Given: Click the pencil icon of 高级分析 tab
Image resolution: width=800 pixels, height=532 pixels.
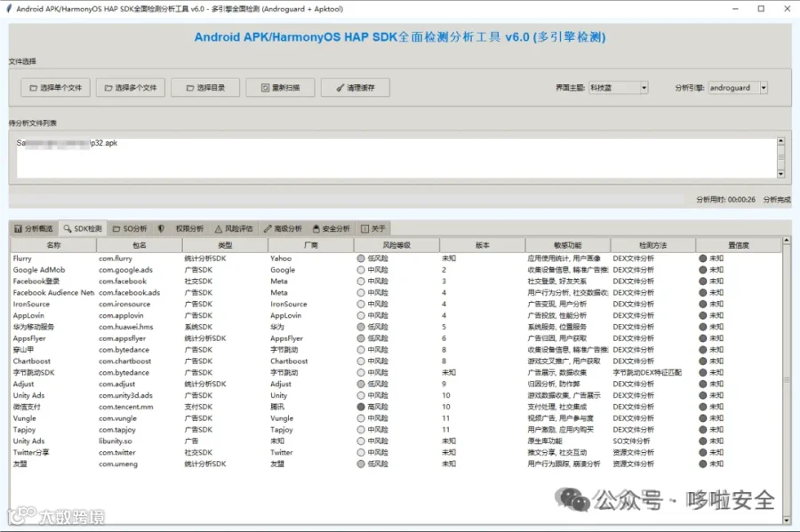Looking at the screenshot, I should pyautogui.click(x=268, y=229).
